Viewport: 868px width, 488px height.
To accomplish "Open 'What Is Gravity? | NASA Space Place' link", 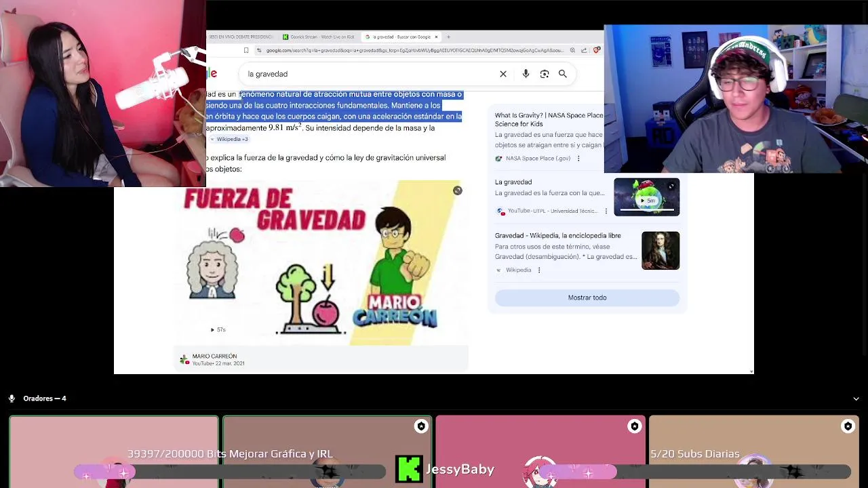I will click(x=549, y=119).
